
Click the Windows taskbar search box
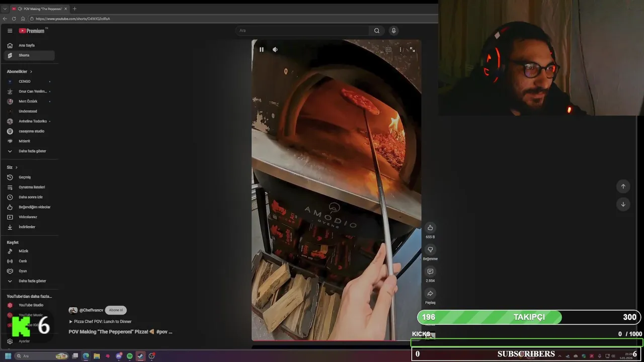click(x=41, y=356)
